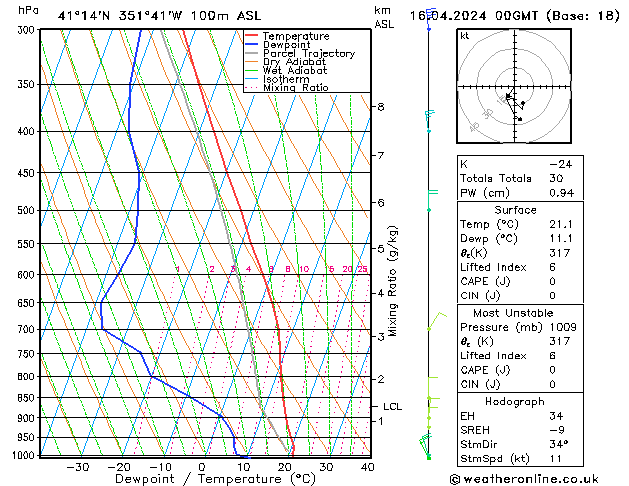Click the Surface section heading

click(515, 210)
